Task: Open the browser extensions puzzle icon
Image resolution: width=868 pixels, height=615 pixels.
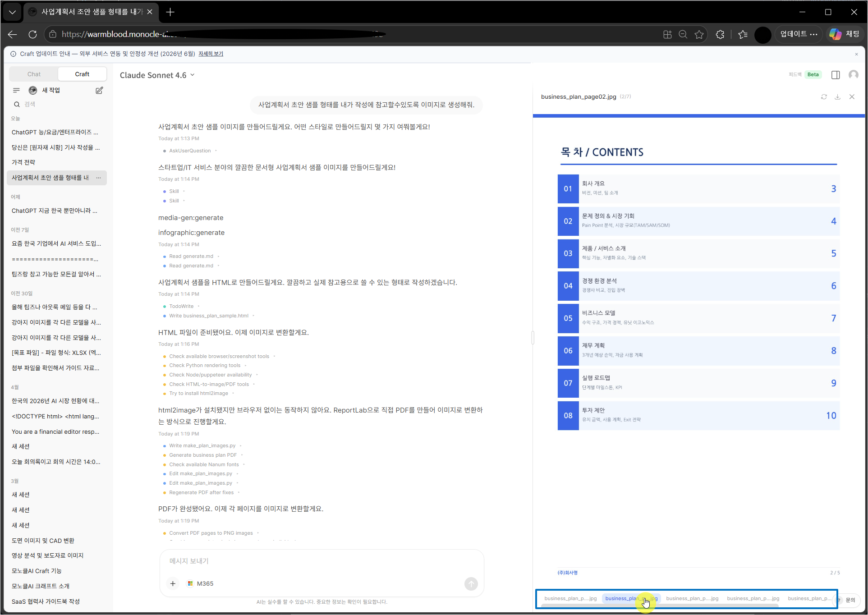Action: (x=720, y=34)
